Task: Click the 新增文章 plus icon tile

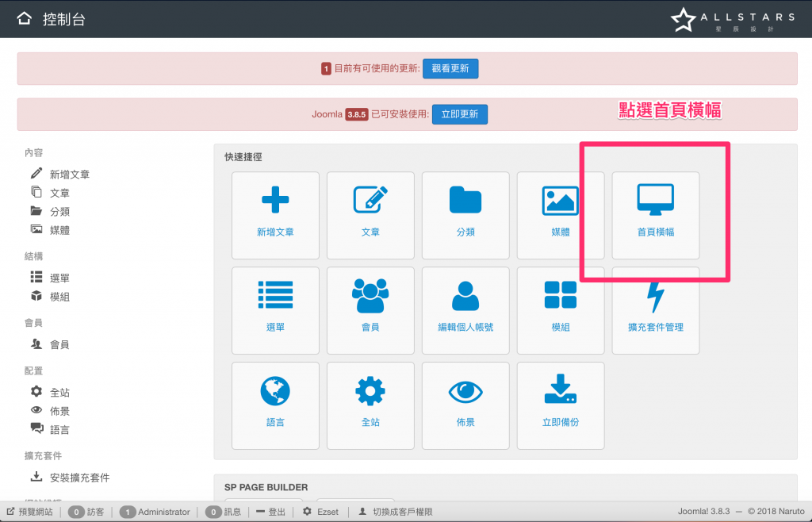Action: point(275,215)
